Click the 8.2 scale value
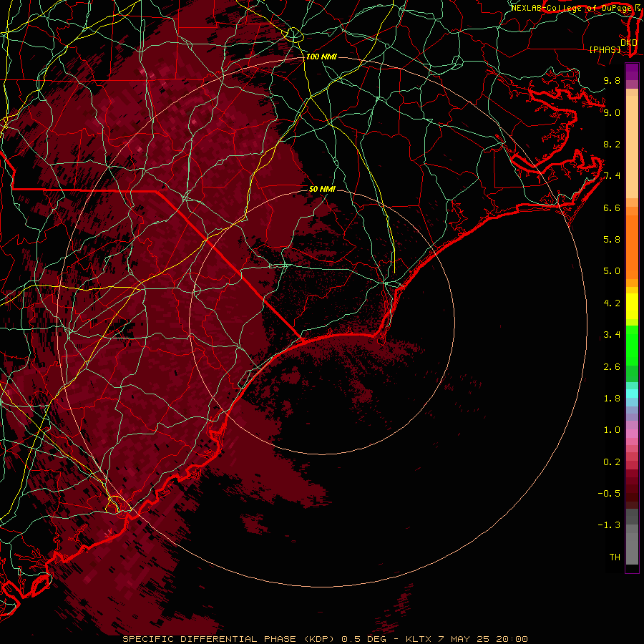Viewport: 644px width, 644px height. pyautogui.click(x=612, y=144)
